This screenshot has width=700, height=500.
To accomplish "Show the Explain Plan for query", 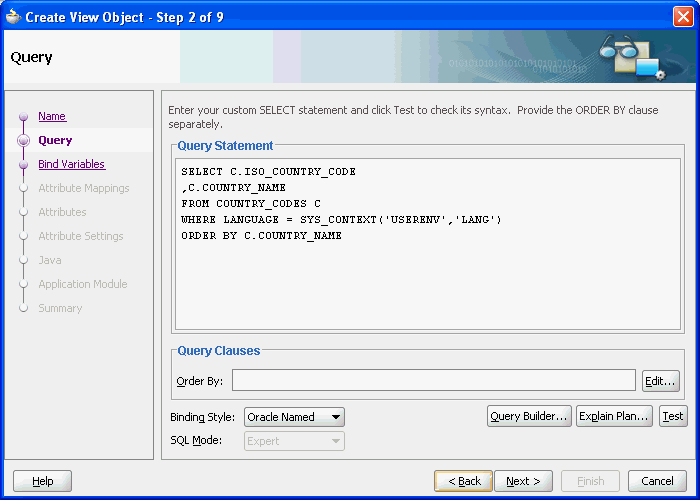I will point(614,417).
